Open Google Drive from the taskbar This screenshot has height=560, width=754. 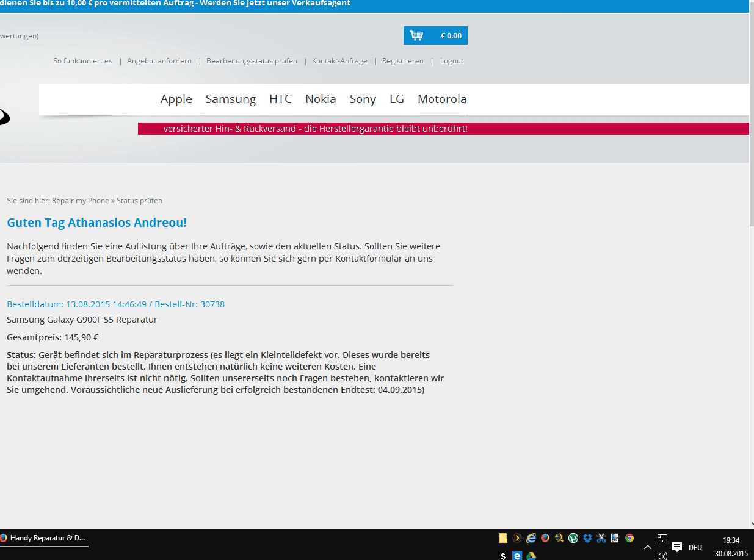pos(531,556)
